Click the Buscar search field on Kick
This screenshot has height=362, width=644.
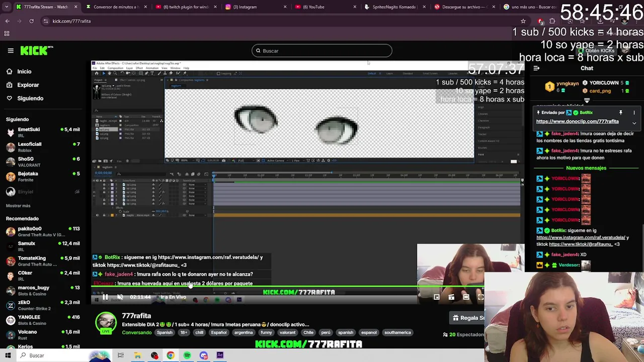[x=321, y=51]
